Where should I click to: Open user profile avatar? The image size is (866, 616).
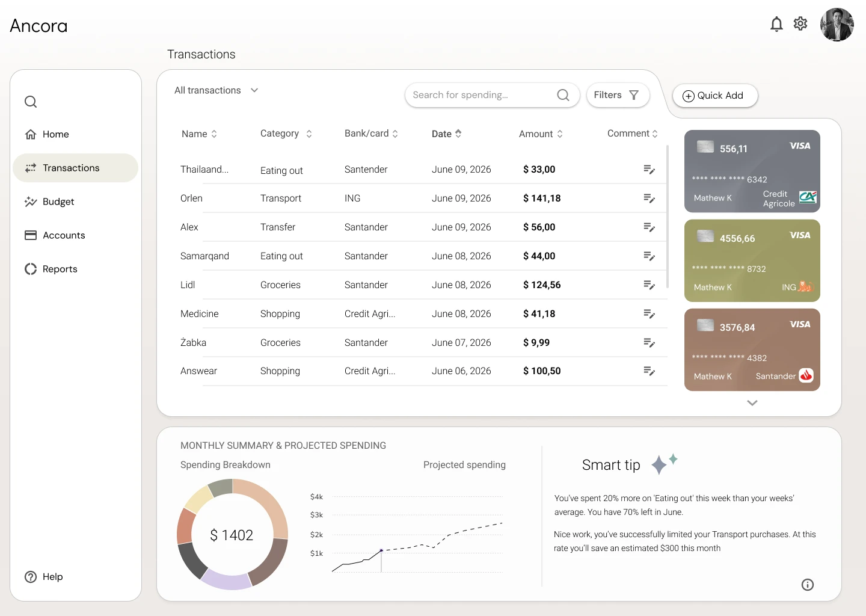pos(837,25)
